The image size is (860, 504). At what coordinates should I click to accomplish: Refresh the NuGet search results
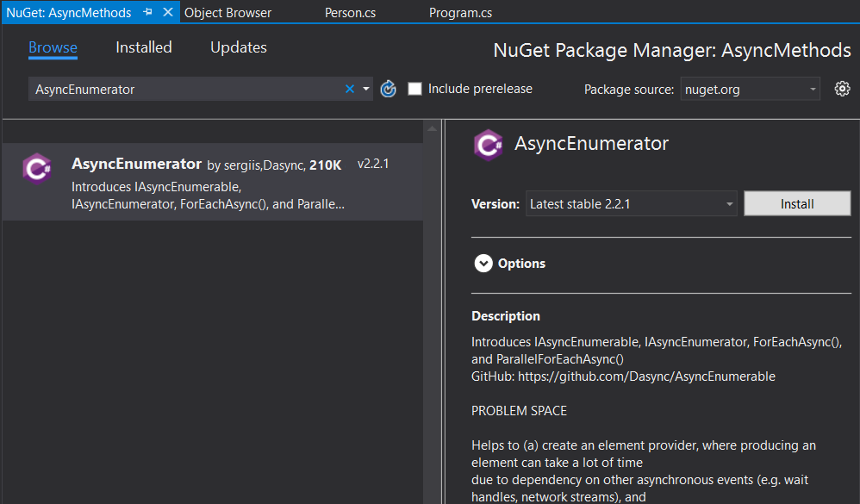(x=388, y=88)
